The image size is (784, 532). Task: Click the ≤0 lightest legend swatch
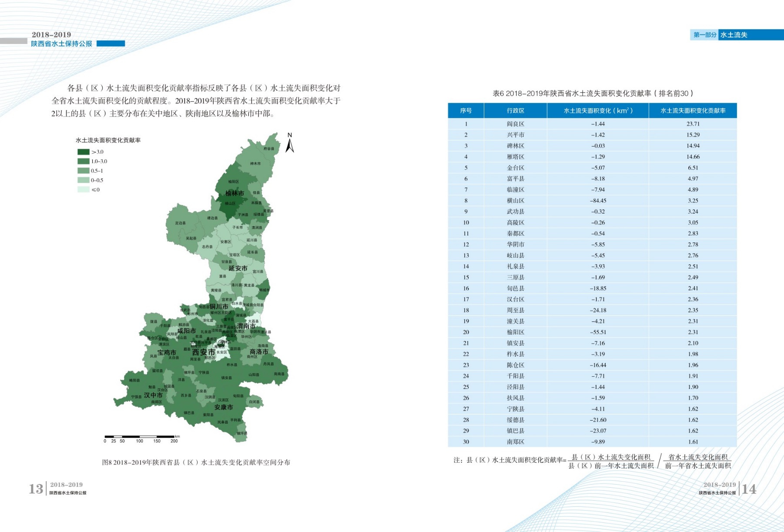point(83,190)
